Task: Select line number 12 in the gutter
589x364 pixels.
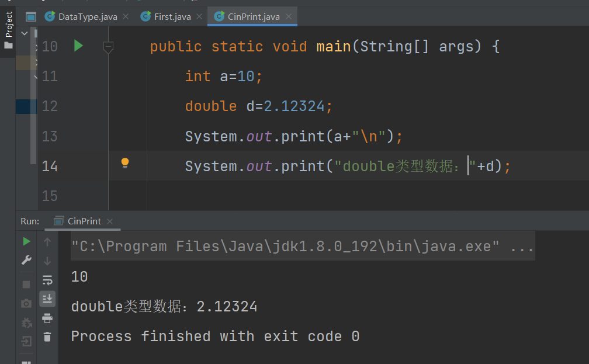Action: (x=49, y=106)
